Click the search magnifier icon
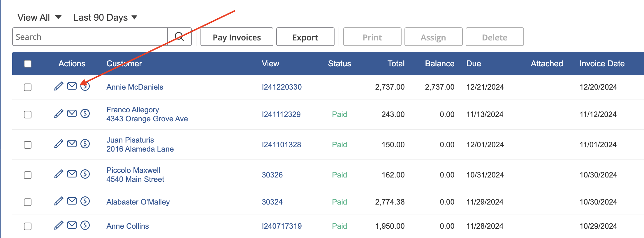Image resolution: width=644 pixels, height=238 pixels. click(x=180, y=37)
